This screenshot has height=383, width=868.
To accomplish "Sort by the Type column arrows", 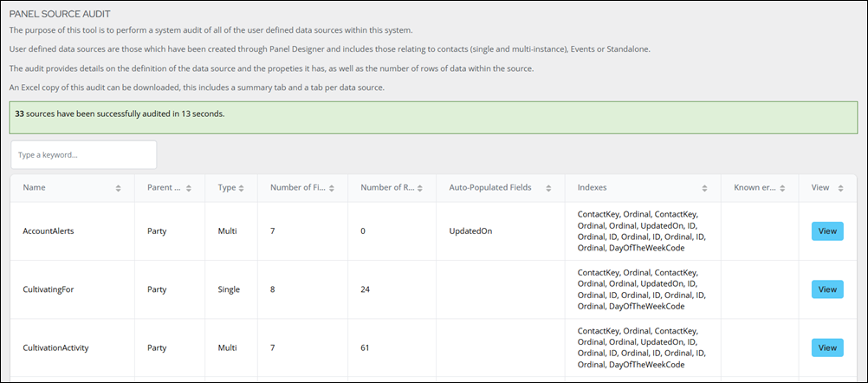I will point(242,188).
